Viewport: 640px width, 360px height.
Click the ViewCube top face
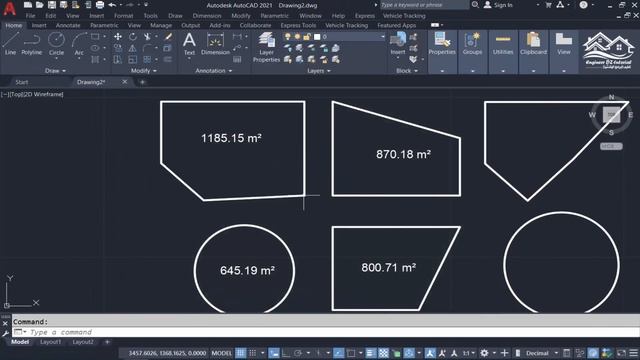pyautogui.click(x=611, y=115)
